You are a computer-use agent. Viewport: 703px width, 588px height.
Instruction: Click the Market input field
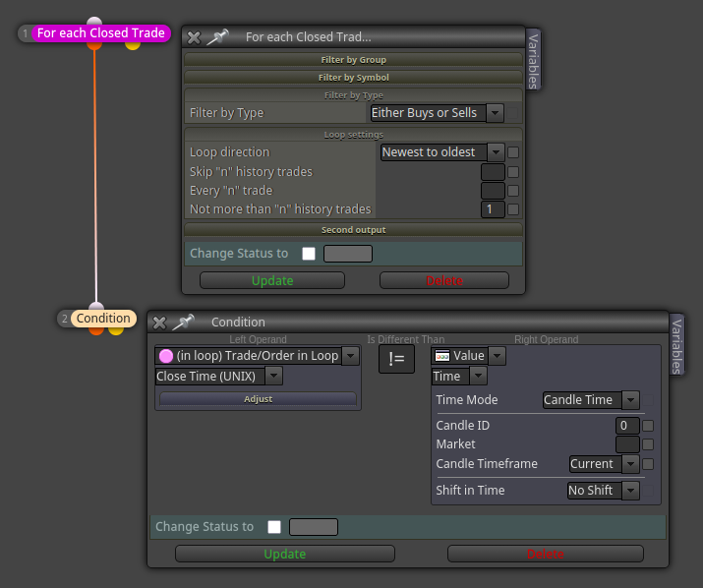(627, 444)
